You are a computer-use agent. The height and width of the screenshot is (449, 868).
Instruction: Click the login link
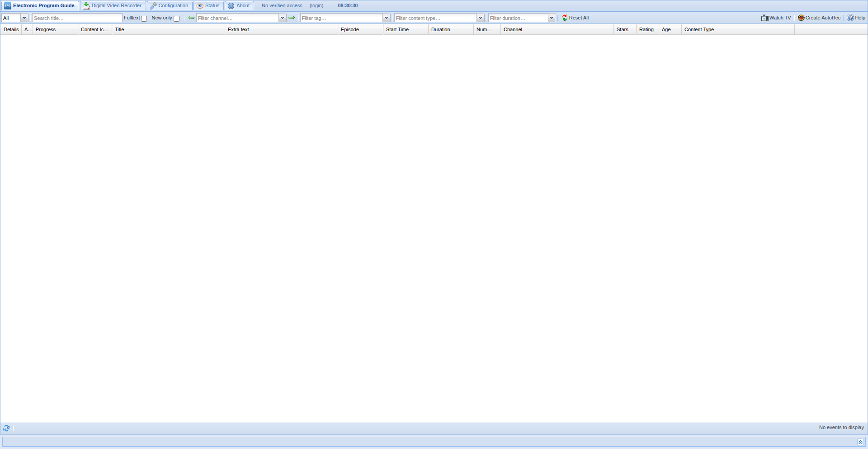click(316, 5)
